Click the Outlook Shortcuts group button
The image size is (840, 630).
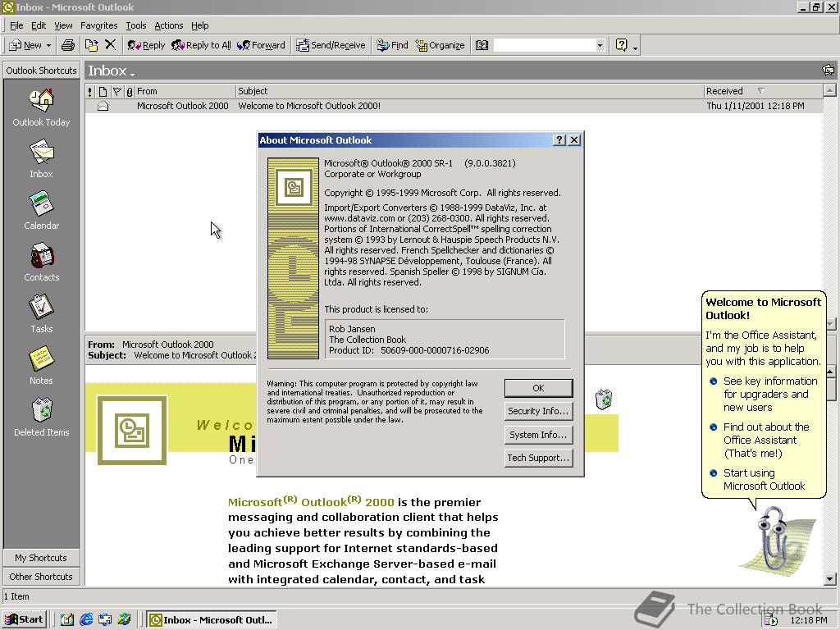tap(41, 71)
